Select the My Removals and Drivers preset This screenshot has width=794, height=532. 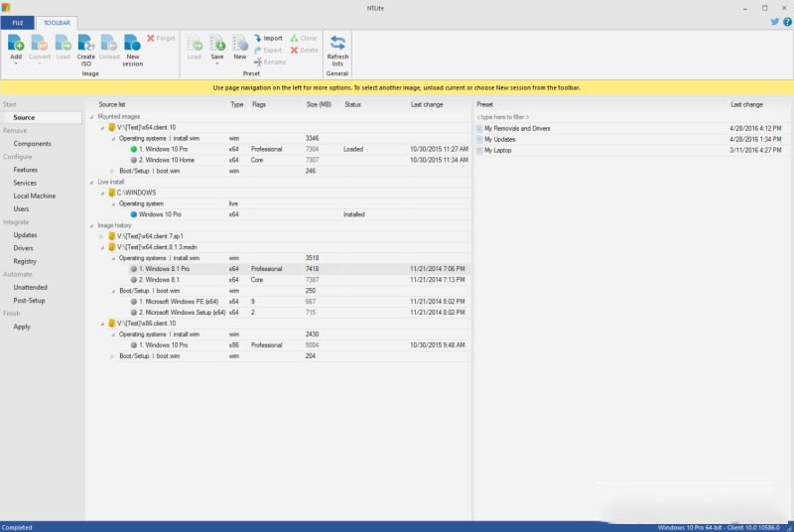click(x=516, y=128)
